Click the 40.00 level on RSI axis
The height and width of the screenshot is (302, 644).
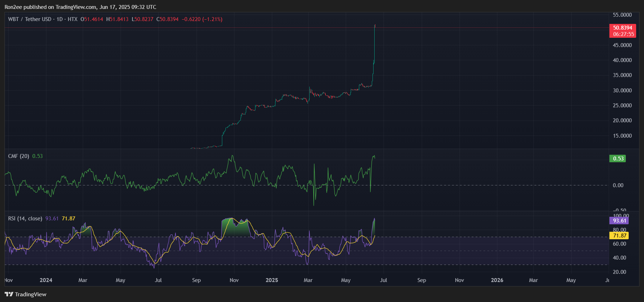click(619, 258)
